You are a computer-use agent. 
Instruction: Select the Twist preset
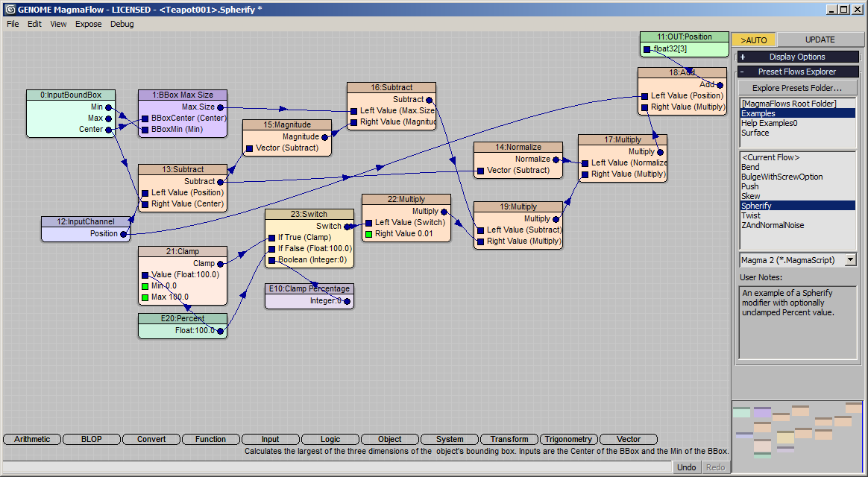click(797, 215)
